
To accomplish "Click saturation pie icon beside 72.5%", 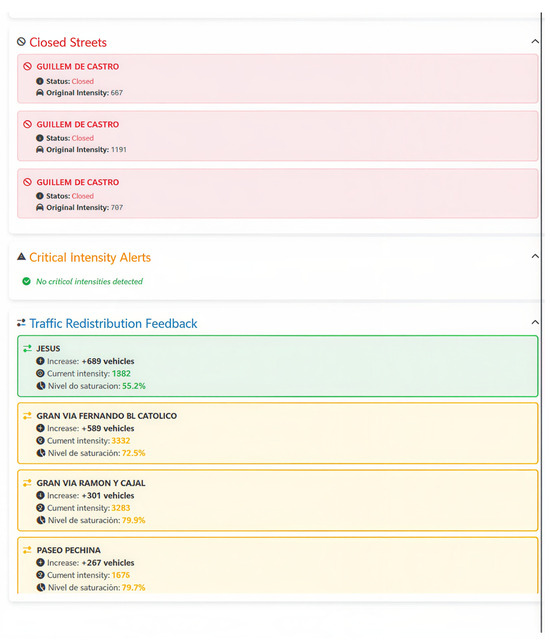I will 41,453.
